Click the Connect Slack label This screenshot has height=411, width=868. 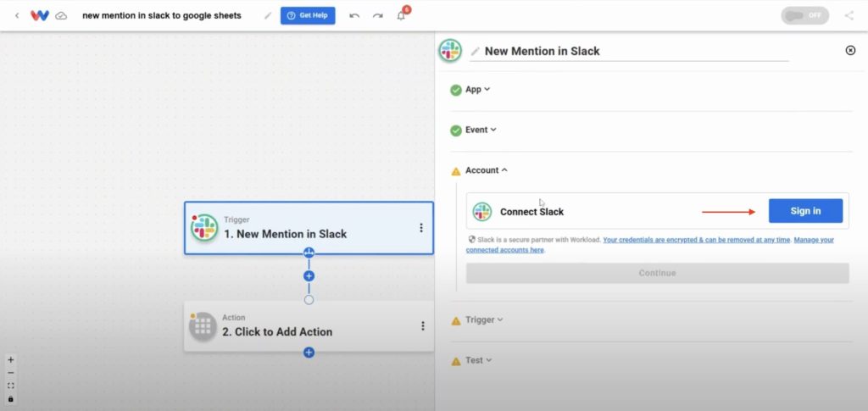532,212
